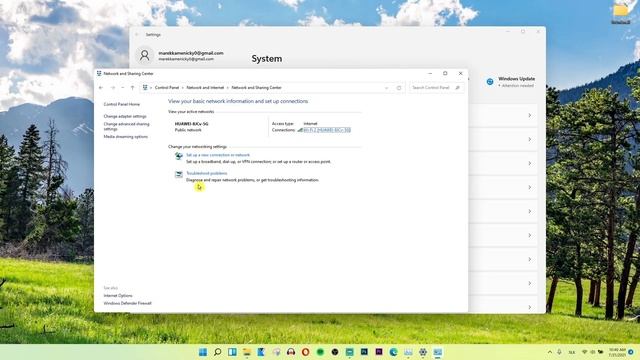The width and height of the screenshot is (640, 360).
Task: Open recent locations dropdown arrow
Action: [122, 87]
